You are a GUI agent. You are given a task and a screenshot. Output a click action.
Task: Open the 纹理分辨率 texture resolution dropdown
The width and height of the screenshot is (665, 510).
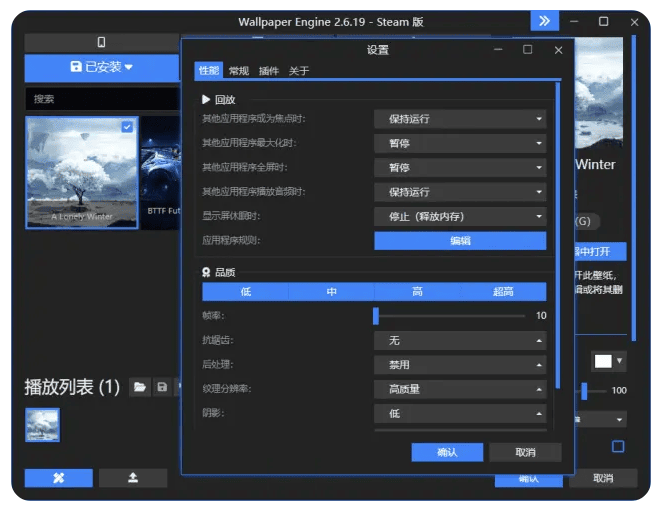point(460,389)
